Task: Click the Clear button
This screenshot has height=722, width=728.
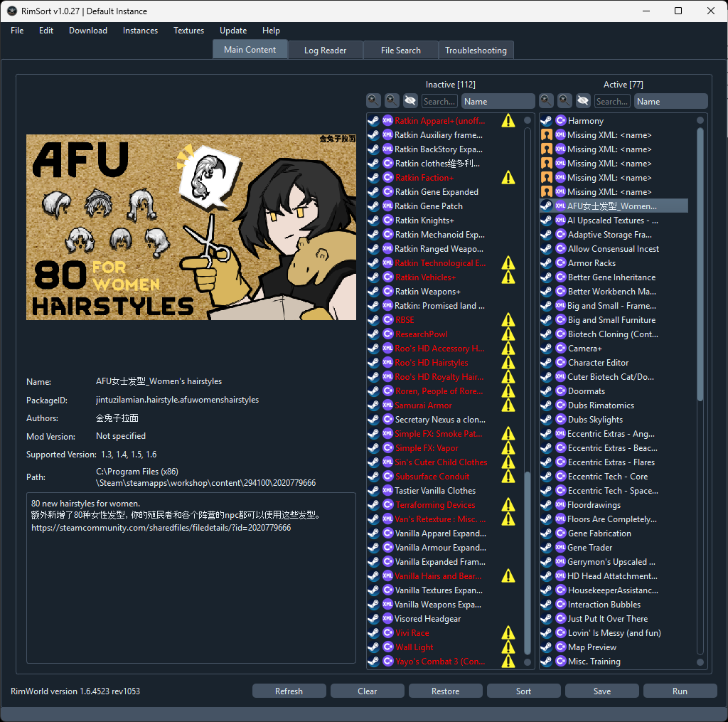Action: point(368,691)
